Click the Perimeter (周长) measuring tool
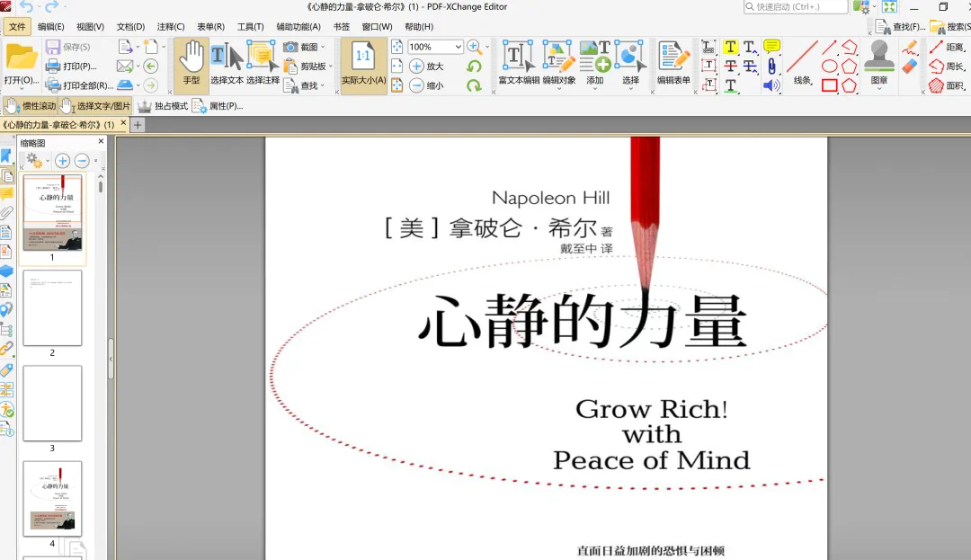 (x=948, y=67)
